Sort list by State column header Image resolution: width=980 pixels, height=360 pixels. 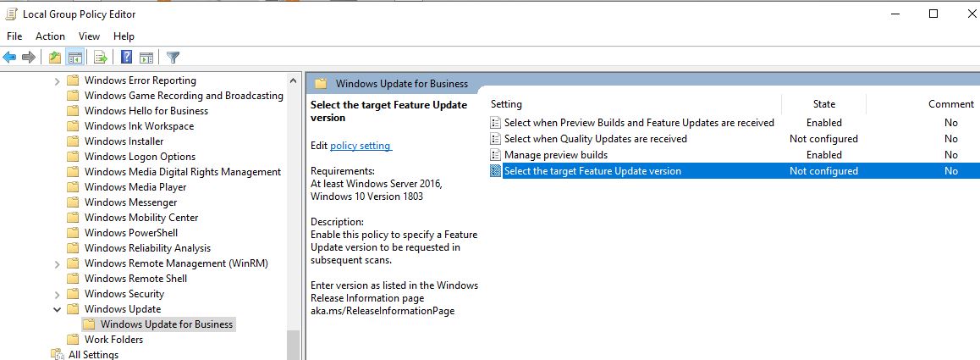823,104
